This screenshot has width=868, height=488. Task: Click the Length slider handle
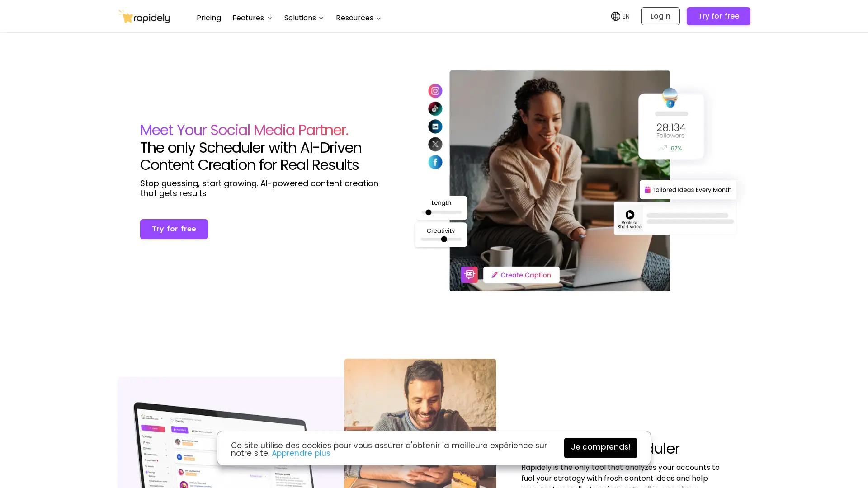(428, 212)
